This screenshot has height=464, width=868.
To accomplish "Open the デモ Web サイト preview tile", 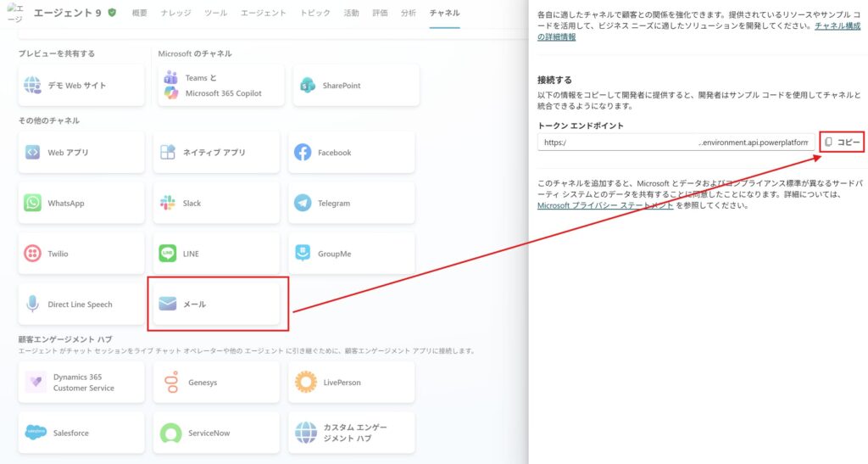I will 81,86.
